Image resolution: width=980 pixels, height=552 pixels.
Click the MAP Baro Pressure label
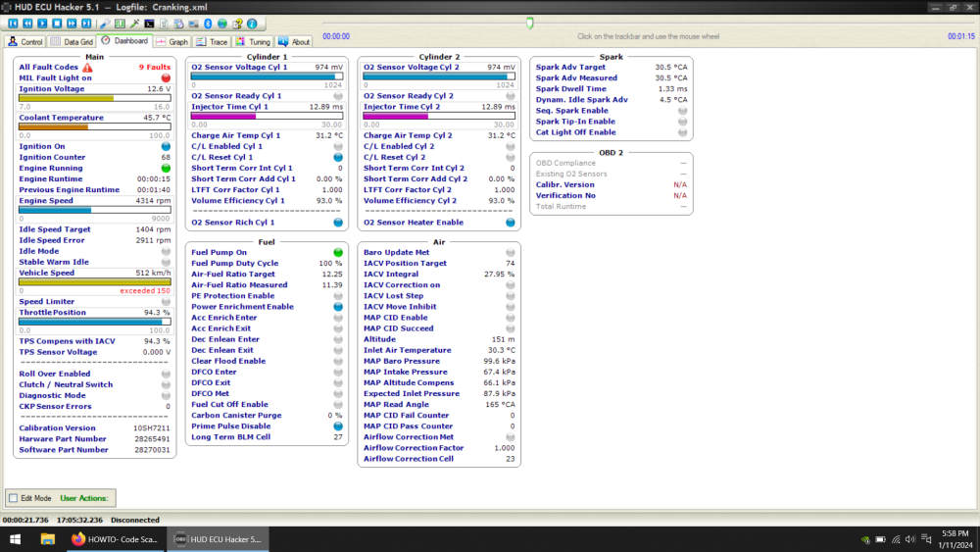(x=401, y=362)
